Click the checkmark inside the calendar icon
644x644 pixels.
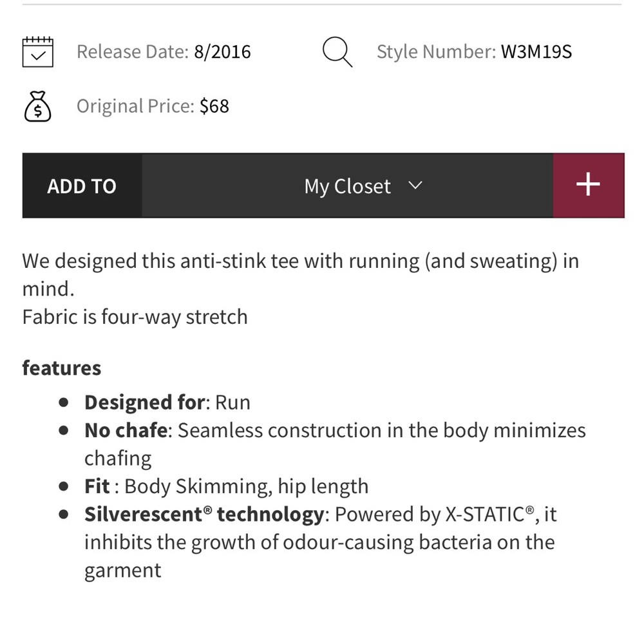point(37,53)
